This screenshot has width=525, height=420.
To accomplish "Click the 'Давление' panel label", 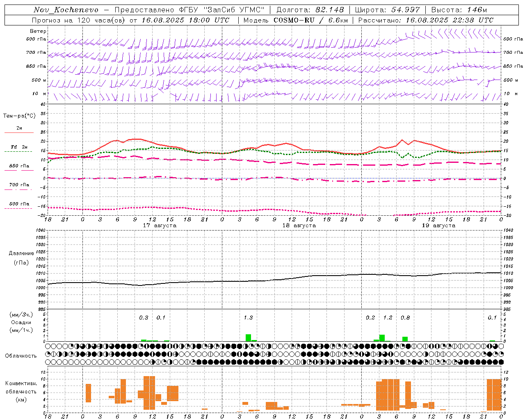I will click(21, 253).
